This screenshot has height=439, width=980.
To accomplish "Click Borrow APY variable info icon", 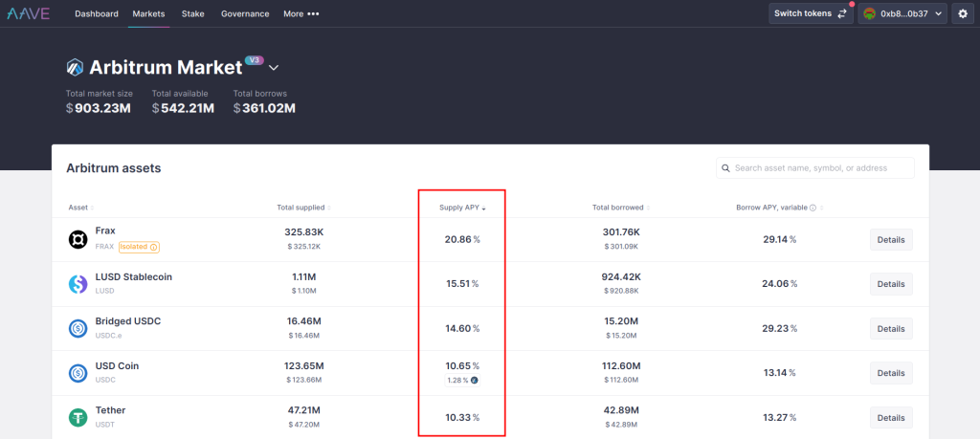I will click(x=813, y=208).
